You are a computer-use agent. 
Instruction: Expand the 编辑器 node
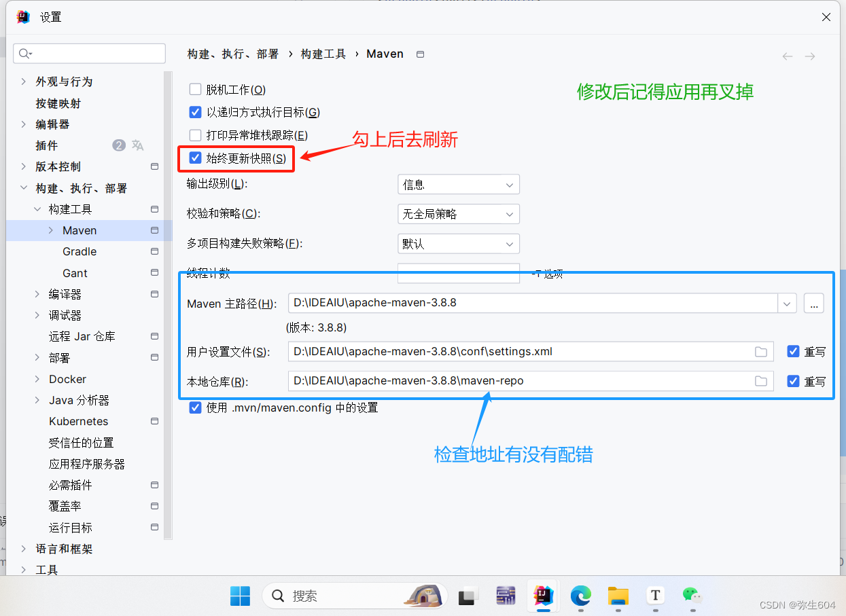point(24,124)
